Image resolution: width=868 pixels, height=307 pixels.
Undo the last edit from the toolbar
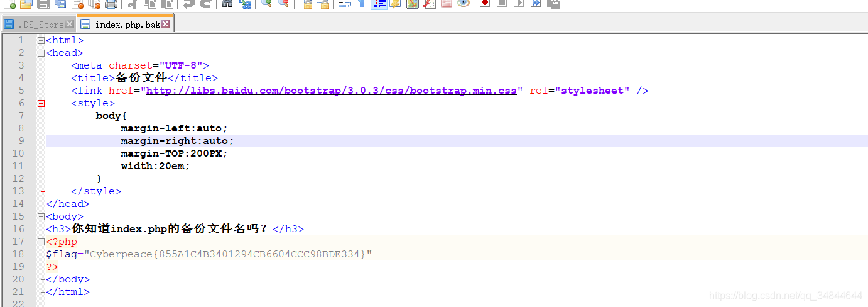(x=188, y=3)
